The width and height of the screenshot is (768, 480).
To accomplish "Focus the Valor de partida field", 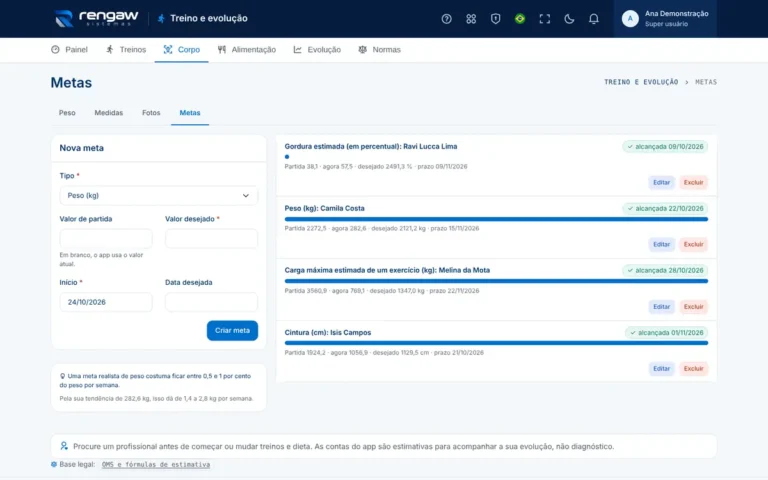I will point(106,239).
